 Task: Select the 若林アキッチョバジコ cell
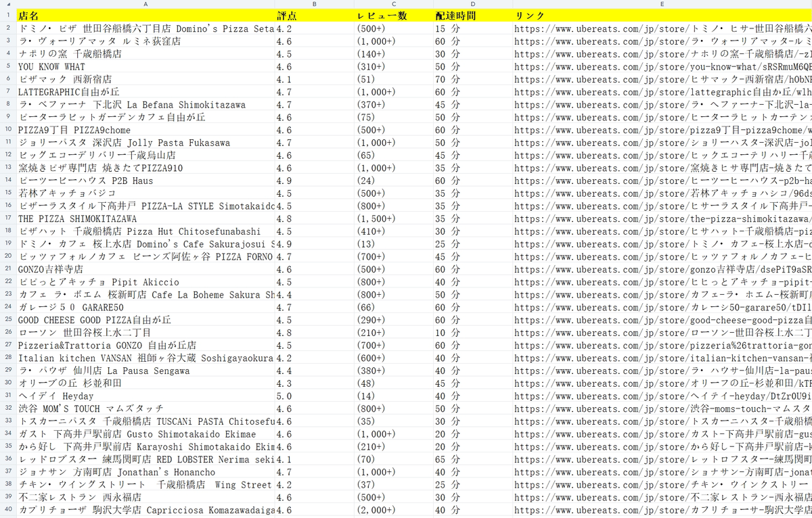pos(145,193)
